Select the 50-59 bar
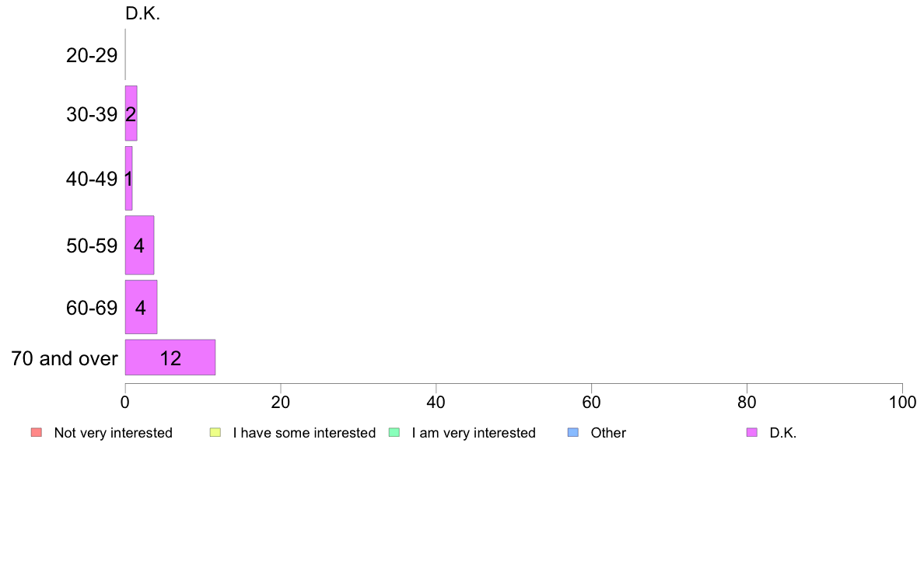The height and width of the screenshot is (572, 924). [x=140, y=245]
